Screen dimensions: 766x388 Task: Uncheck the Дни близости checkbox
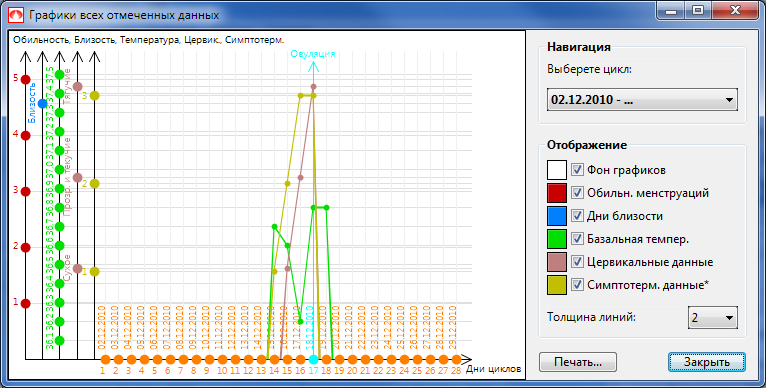click(578, 216)
